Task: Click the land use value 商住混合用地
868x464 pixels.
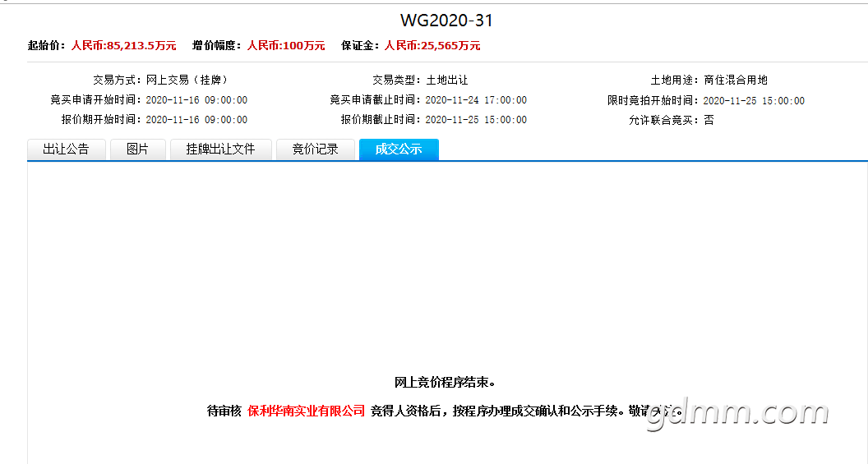Action: [x=736, y=80]
